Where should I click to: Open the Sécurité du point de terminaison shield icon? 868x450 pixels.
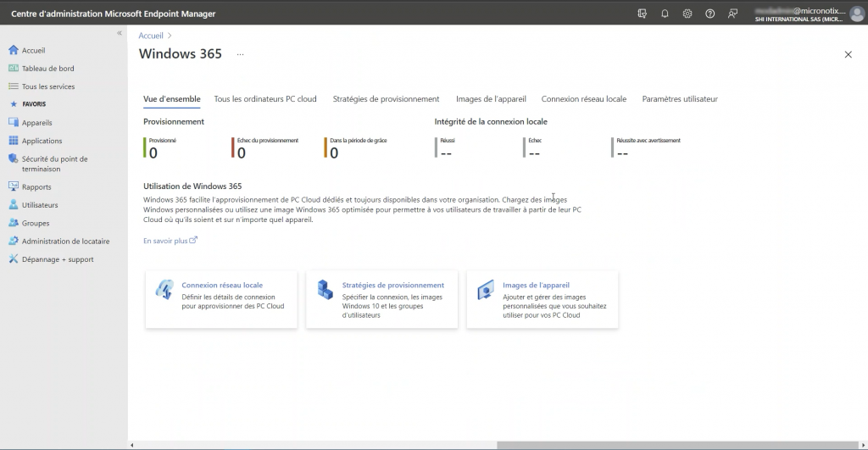pyautogui.click(x=14, y=158)
